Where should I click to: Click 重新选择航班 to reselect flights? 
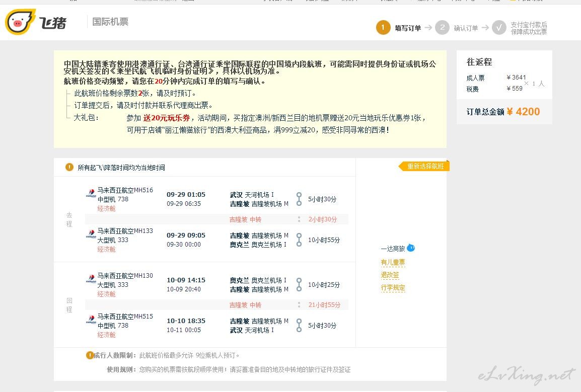click(424, 167)
